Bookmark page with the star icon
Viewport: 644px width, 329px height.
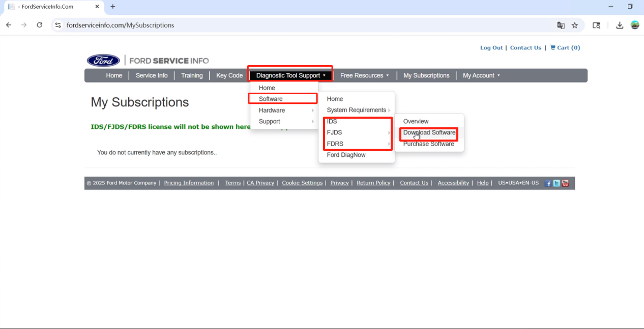pos(575,25)
